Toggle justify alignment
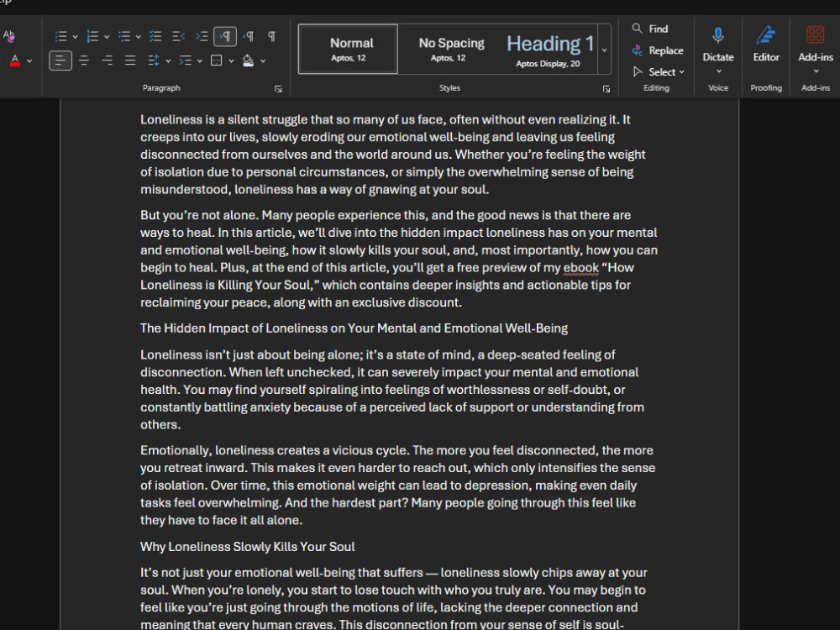This screenshot has width=840, height=630. [x=130, y=60]
